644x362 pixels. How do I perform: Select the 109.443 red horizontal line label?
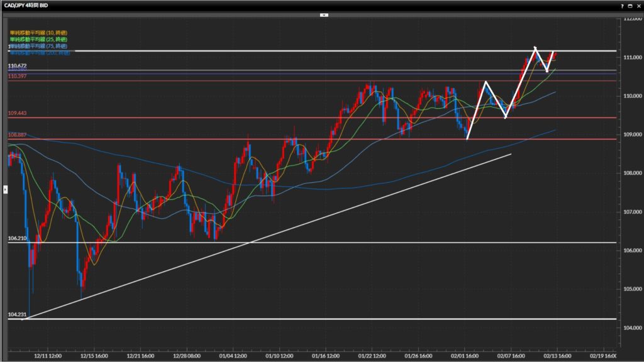pos(17,113)
